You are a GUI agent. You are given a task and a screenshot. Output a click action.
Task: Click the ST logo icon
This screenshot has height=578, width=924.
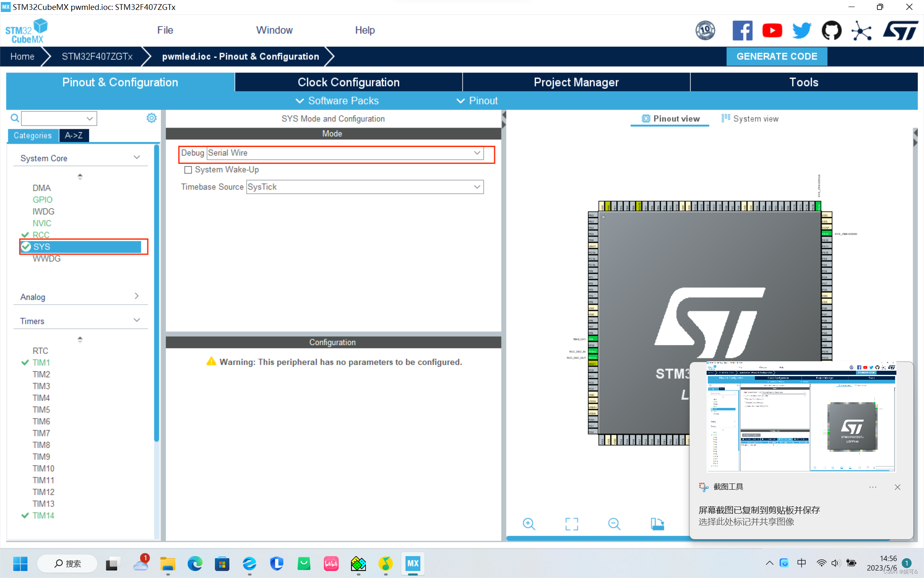[900, 31]
